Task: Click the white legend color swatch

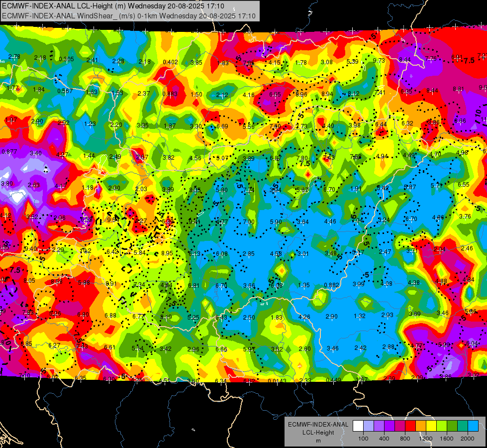Action: coord(358,426)
